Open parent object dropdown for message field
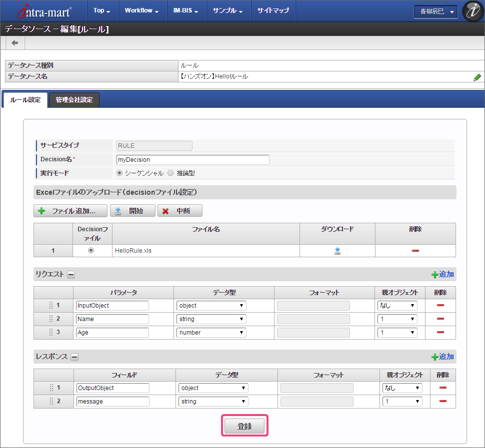Viewport: 485px width, 448px height. [x=402, y=401]
